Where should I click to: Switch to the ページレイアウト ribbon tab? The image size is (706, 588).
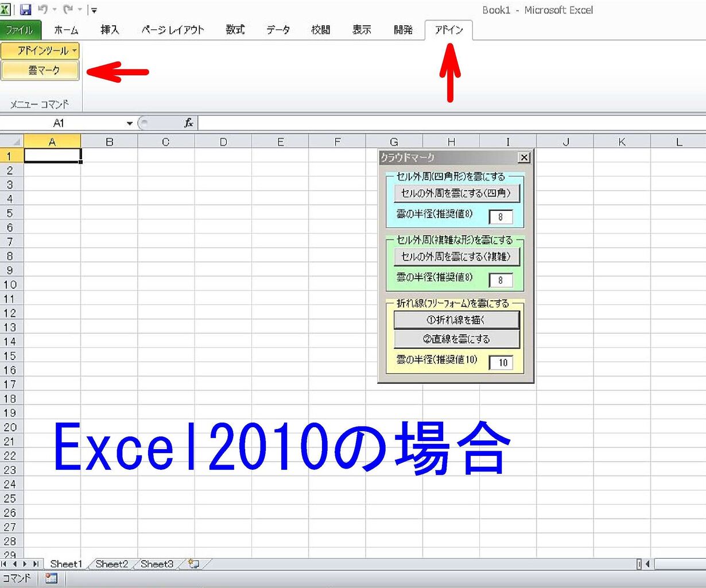coord(173,30)
